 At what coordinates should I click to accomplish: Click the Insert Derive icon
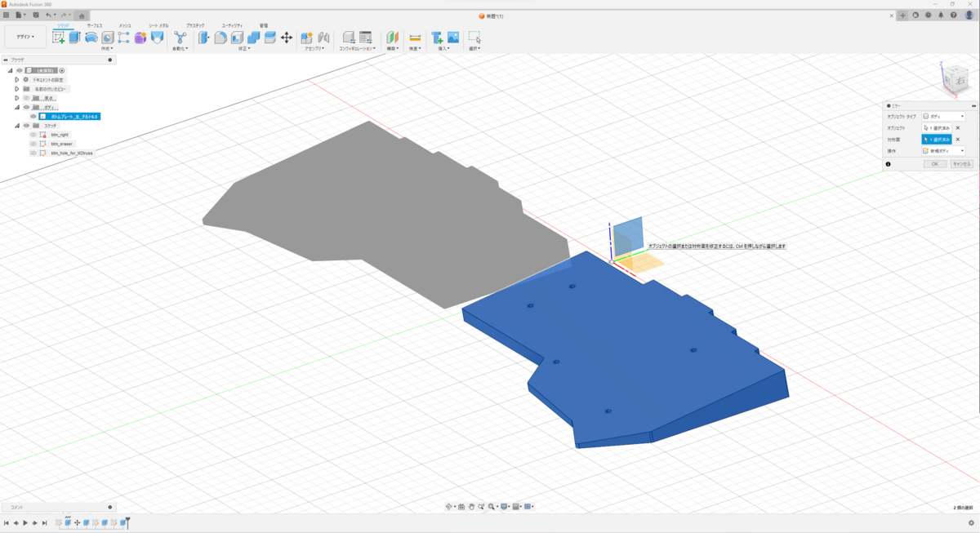(x=437, y=38)
